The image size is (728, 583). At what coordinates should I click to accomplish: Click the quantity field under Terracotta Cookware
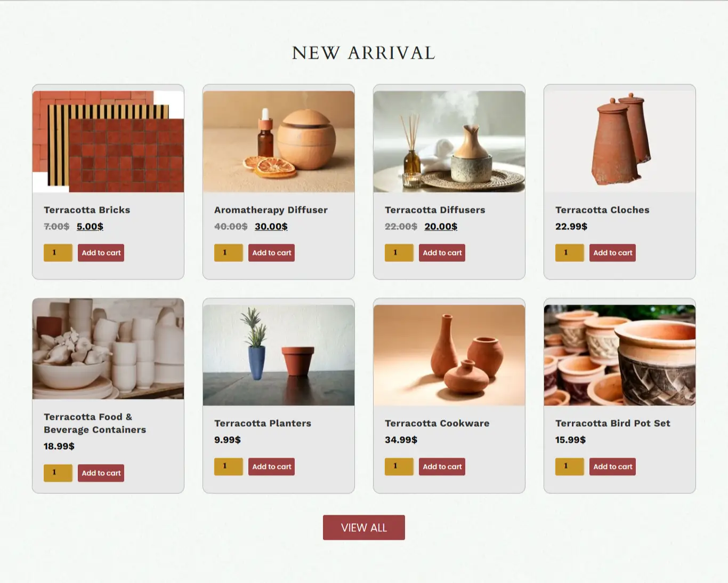point(399,467)
